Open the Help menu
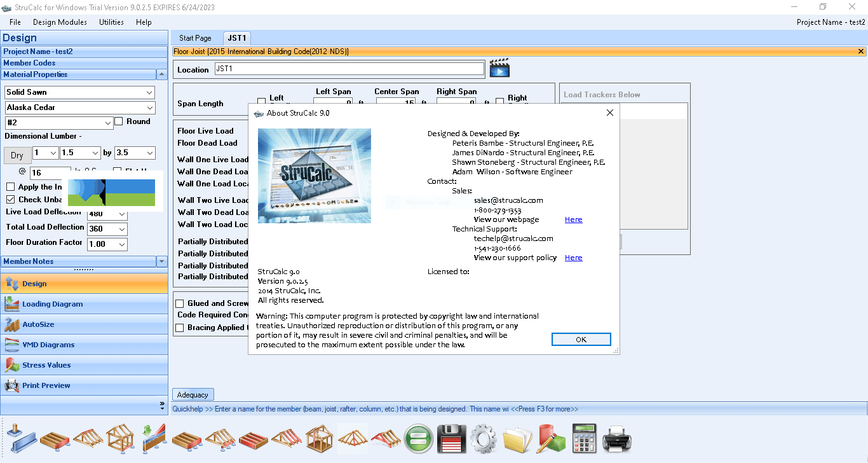 [x=144, y=22]
